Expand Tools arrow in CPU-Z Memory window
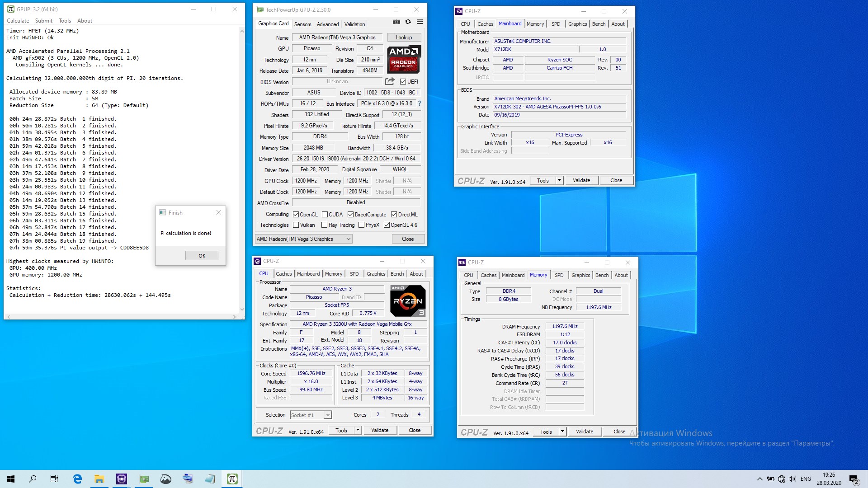This screenshot has height=488, width=868. point(562,432)
